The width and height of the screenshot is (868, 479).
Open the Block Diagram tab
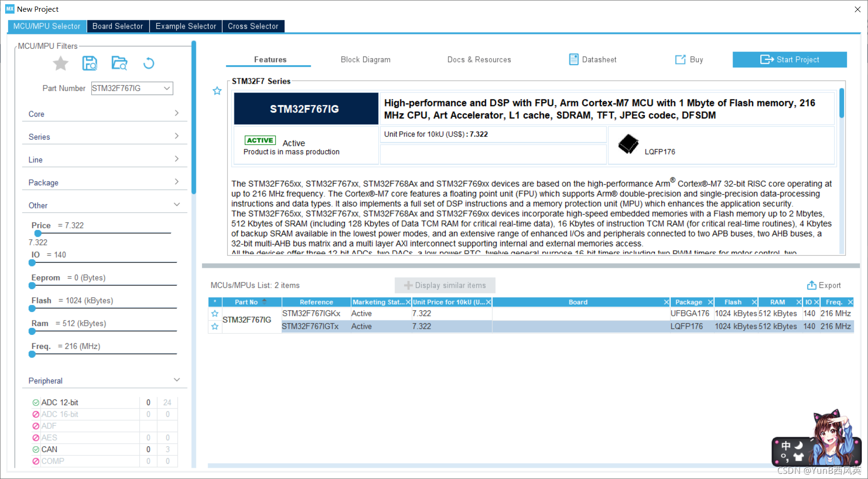366,60
